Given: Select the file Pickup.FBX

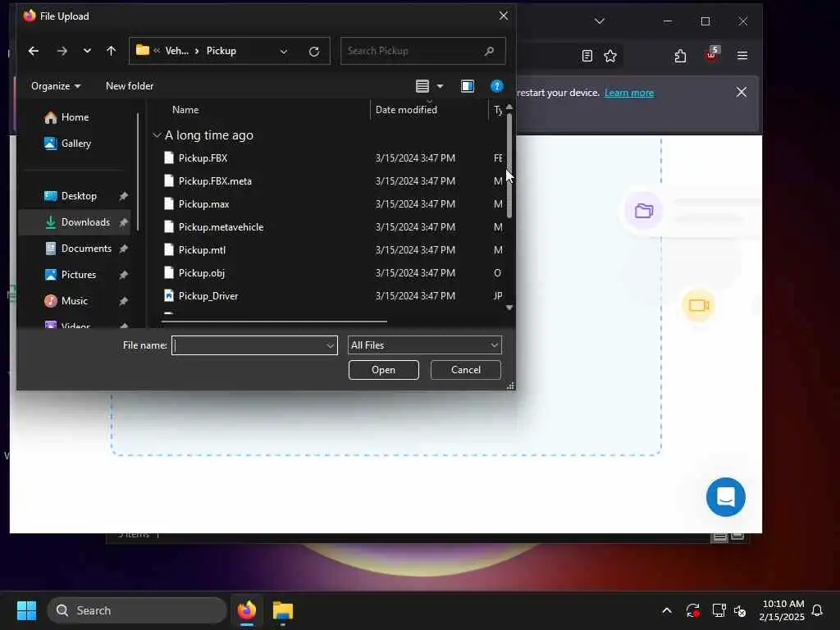Looking at the screenshot, I should pos(203,158).
